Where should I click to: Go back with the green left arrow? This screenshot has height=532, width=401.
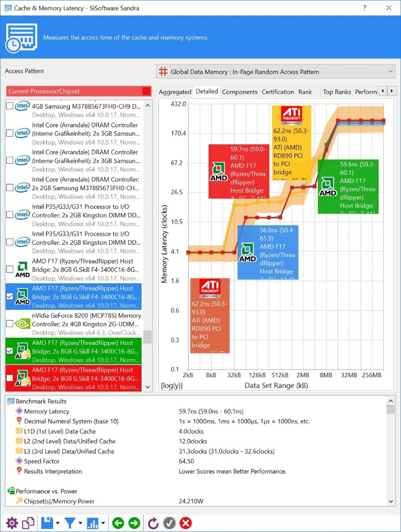pyautogui.click(x=118, y=523)
